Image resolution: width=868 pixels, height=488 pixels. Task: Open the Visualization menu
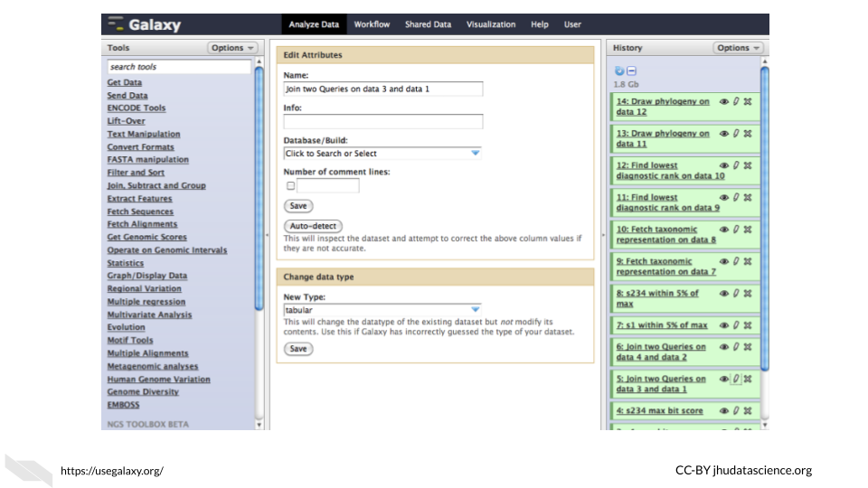(x=490, y=24)
